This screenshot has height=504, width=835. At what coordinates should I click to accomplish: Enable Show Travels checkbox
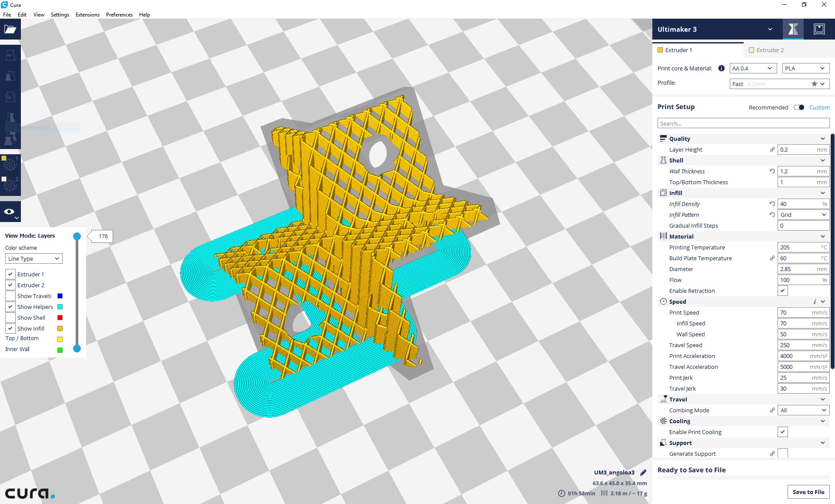pyautogui.click(x=10, y=296)
